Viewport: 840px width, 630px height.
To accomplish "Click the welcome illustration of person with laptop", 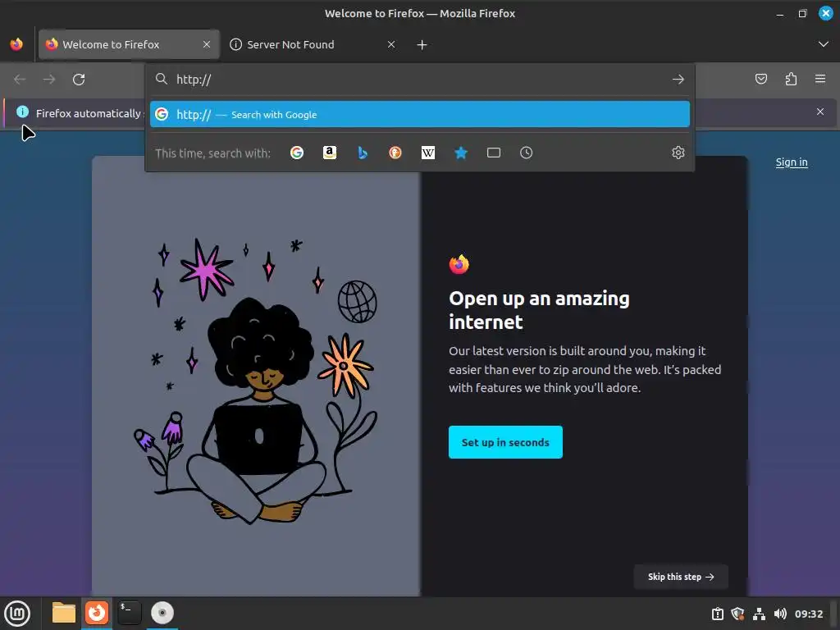I will click(256, 381).
